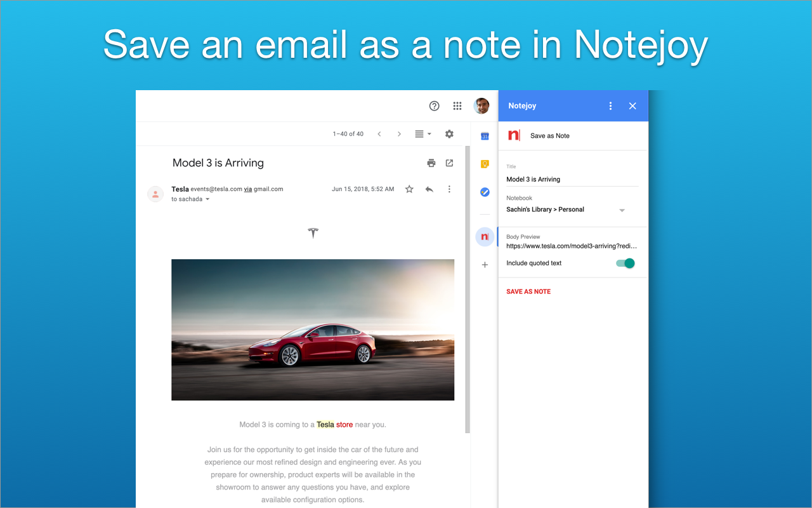Get more add-ons with plus icon

(485, 265)
